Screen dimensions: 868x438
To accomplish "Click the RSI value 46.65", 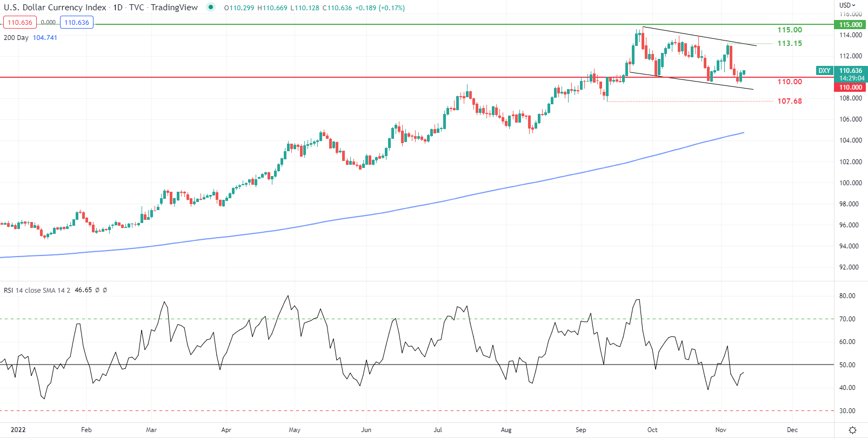I will 83,290.
